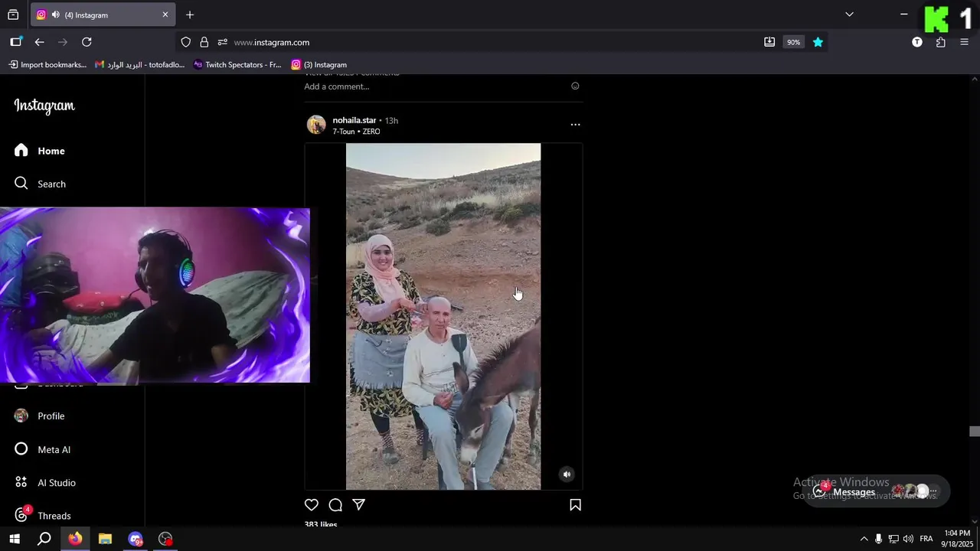Open site information padlock icon

[204, 42]
